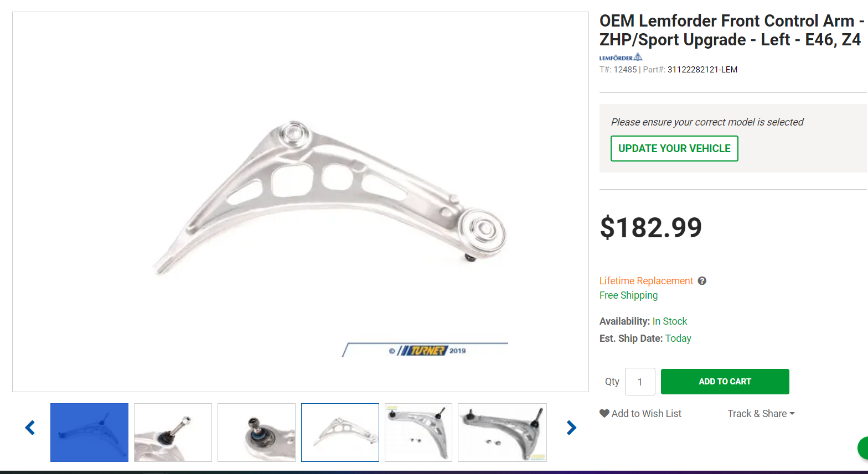Click the UPDATE YOUR VEHICLE button
Image resolution: width=868 pixels, height=474 pixels.
pos(674,148)
